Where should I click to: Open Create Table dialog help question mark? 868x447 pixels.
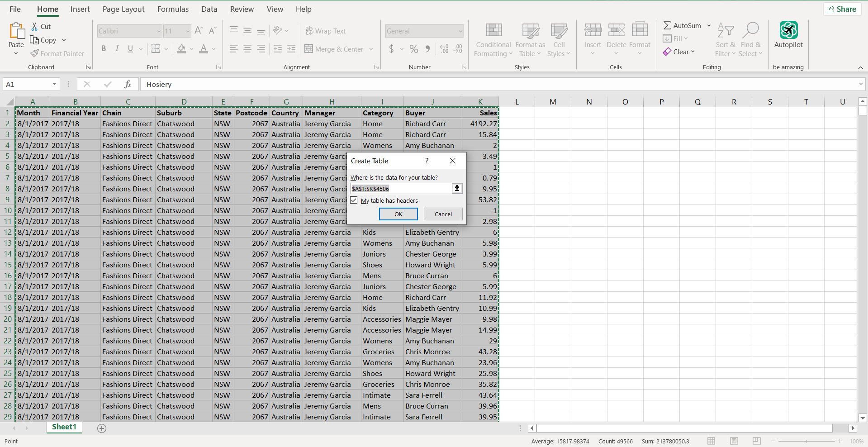coord(427,161)
